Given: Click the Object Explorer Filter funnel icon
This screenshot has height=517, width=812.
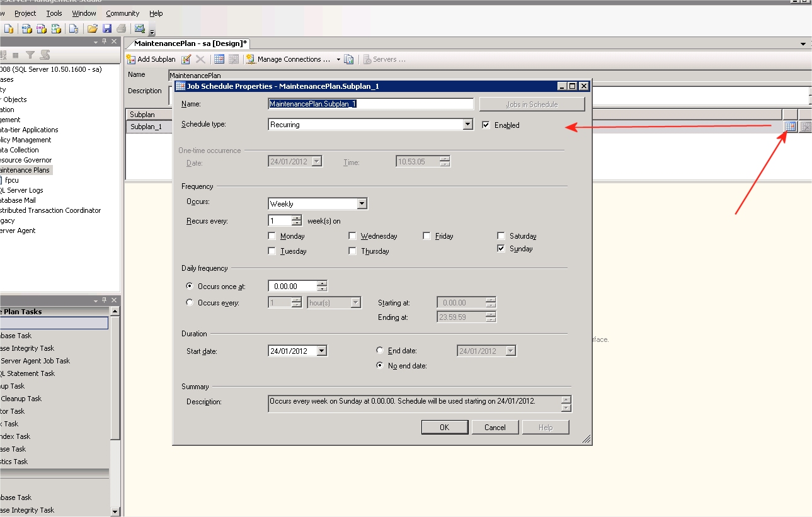Looking at the screenshot, I should pos(30,55).
